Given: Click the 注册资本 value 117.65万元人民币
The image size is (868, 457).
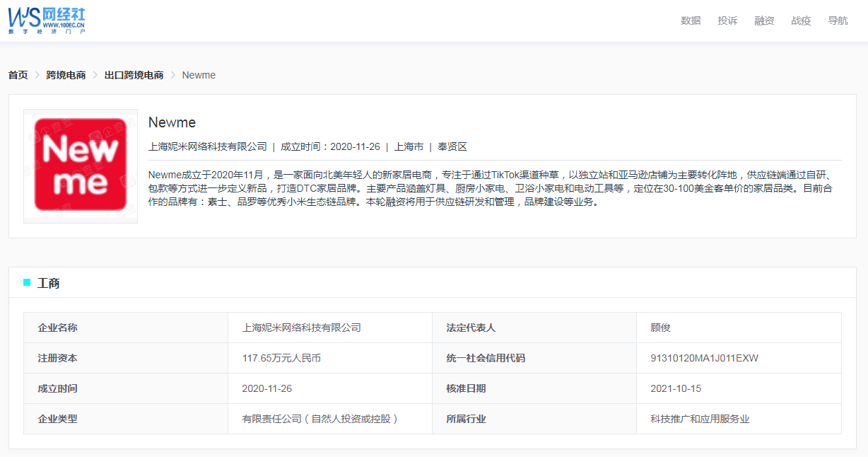Looking at the screenshot, I should click(x=281, y=358).
